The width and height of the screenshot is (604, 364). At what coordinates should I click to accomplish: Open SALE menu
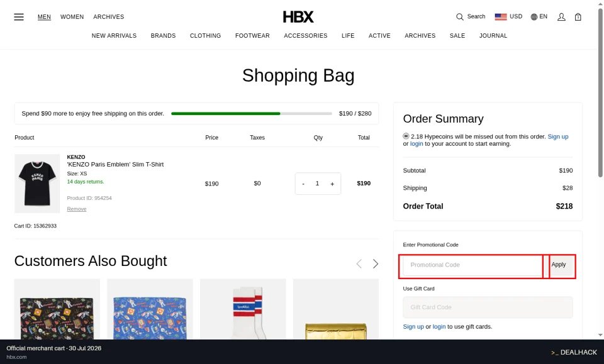[x=457, y=36]
